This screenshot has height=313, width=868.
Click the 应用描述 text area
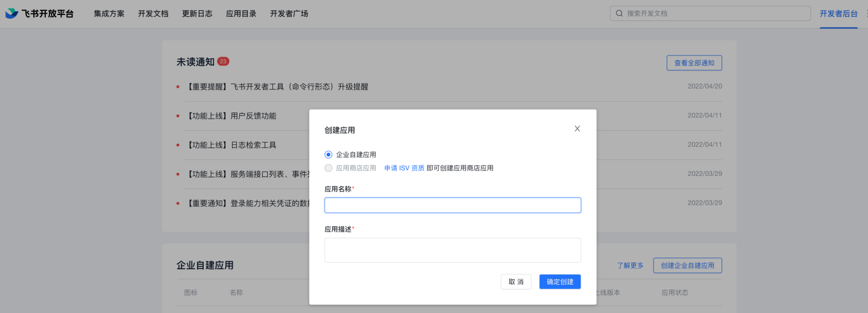(452, 250)
